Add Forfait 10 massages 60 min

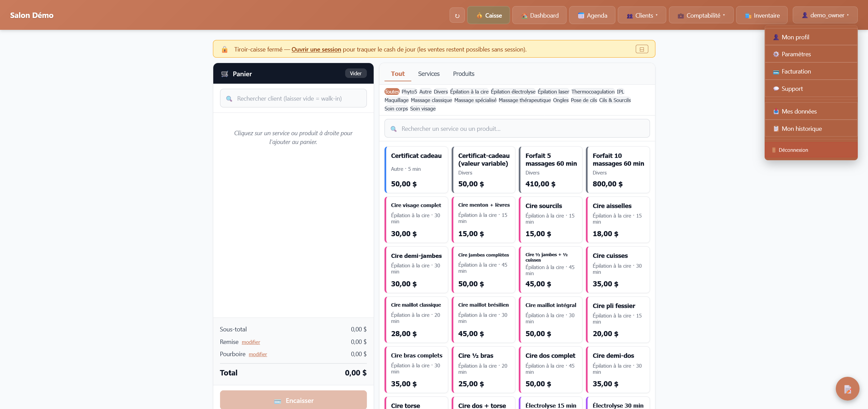point(618,170)
